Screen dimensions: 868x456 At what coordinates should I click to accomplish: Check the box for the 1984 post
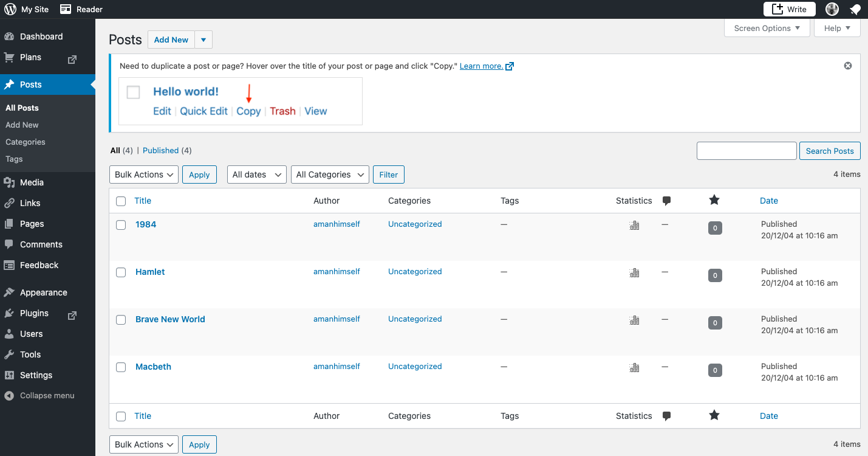[x=121, y=225]
